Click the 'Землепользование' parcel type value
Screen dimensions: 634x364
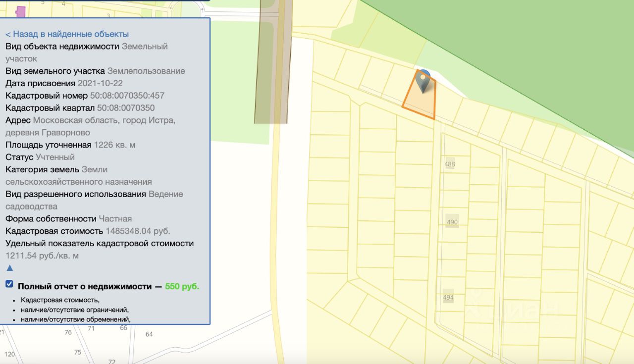[x=146, y=71]
